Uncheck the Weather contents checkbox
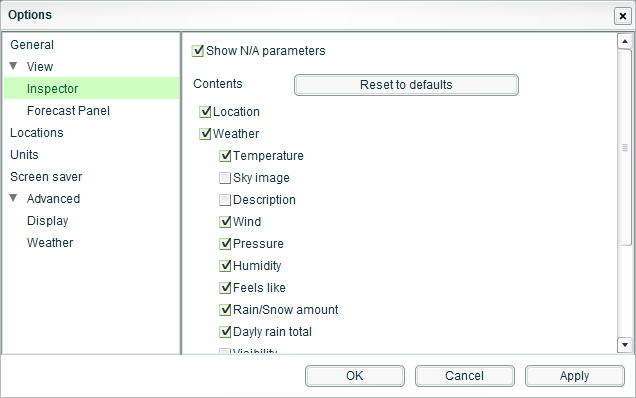Image resolution: width=636 pixels, height=398 pixels. [205, 133]
